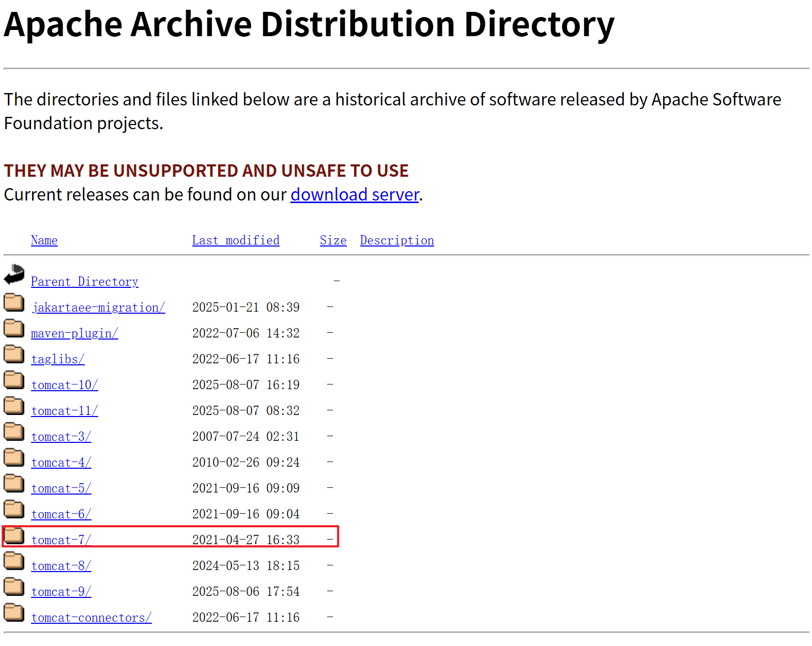Screen dimensions: 812x646
Task: Click the date 2025-08-07 08:32
Action: (x=246, y=411)
